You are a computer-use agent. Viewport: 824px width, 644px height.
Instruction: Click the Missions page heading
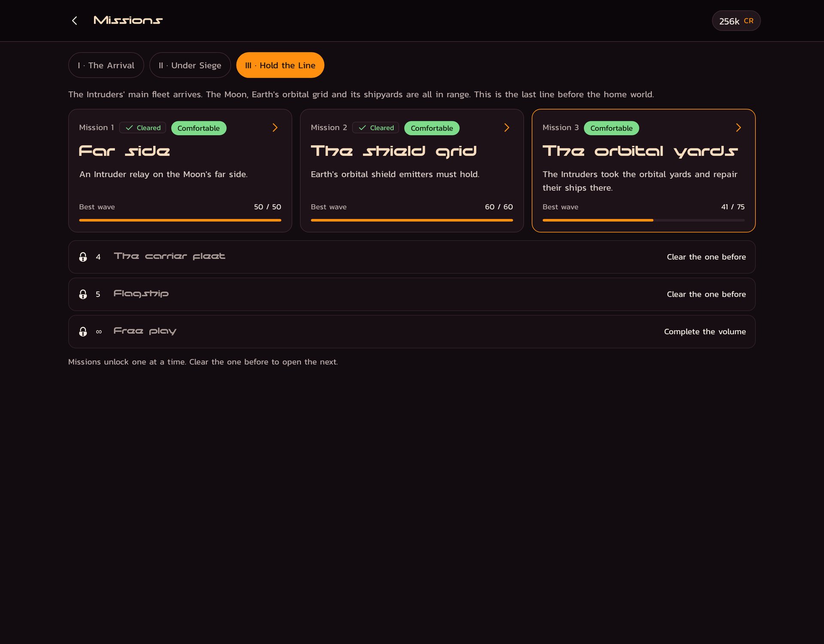tap(128, 20)
